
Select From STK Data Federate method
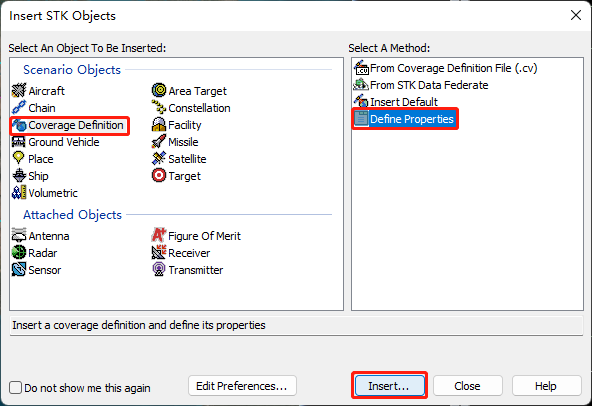[421, 85]
